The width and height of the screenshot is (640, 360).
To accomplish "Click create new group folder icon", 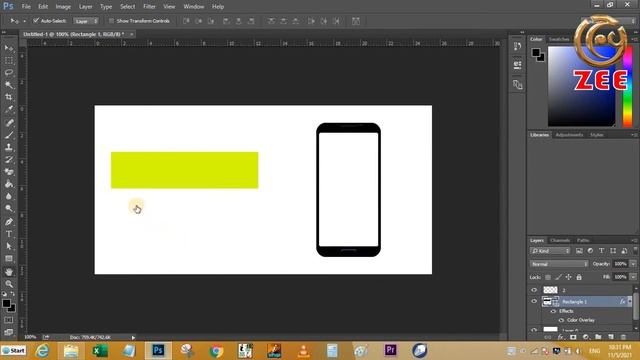I will pyautogui.click(x=598, y=337).
